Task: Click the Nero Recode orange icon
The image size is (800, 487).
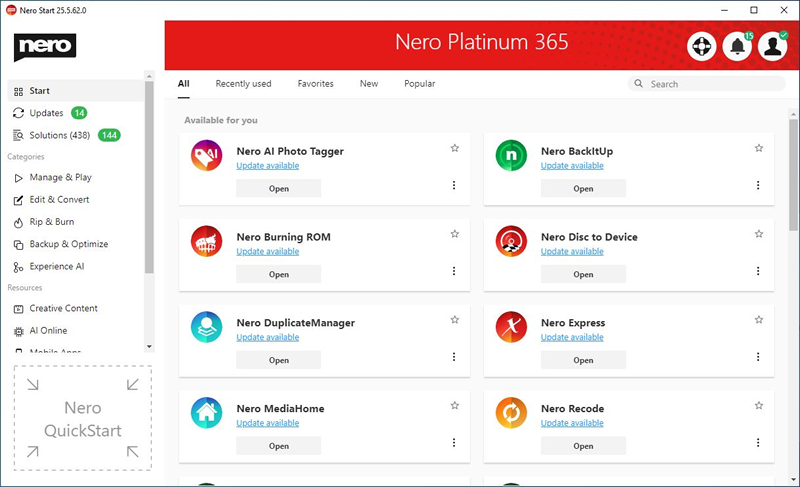Action: pyautogui.click(x=511, y=412)
